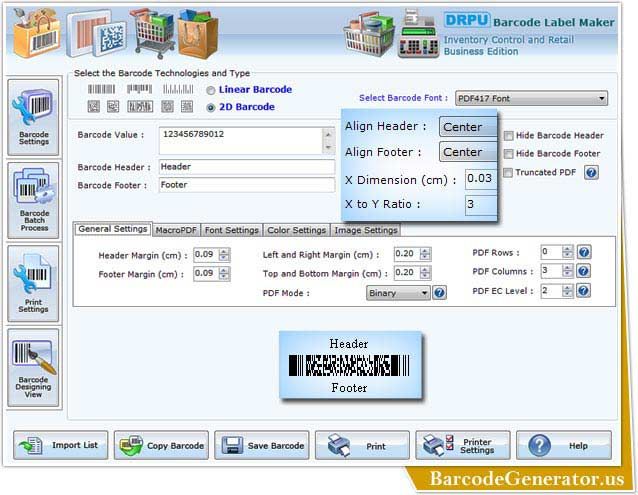Screen dimensions: 638x495
Task: Open Printer Settings button
Action: coord(463,445)
